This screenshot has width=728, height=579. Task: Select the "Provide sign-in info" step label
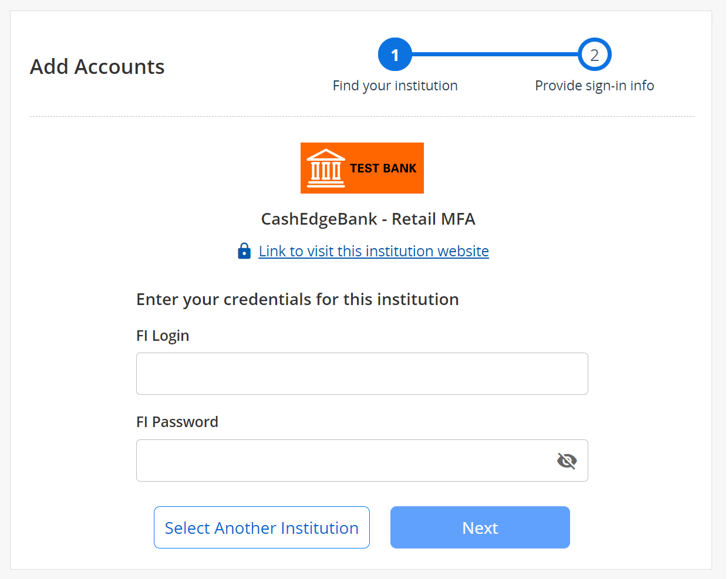click(594, 86)
